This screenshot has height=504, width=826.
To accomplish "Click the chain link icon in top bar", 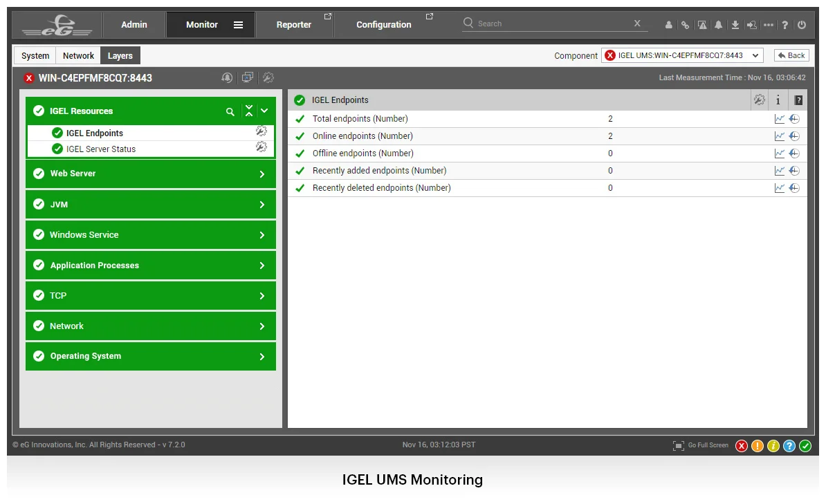I will (685, 25).
